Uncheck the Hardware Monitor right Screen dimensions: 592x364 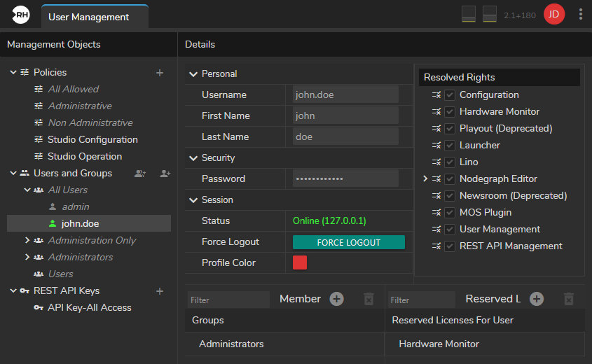(450, 112)
